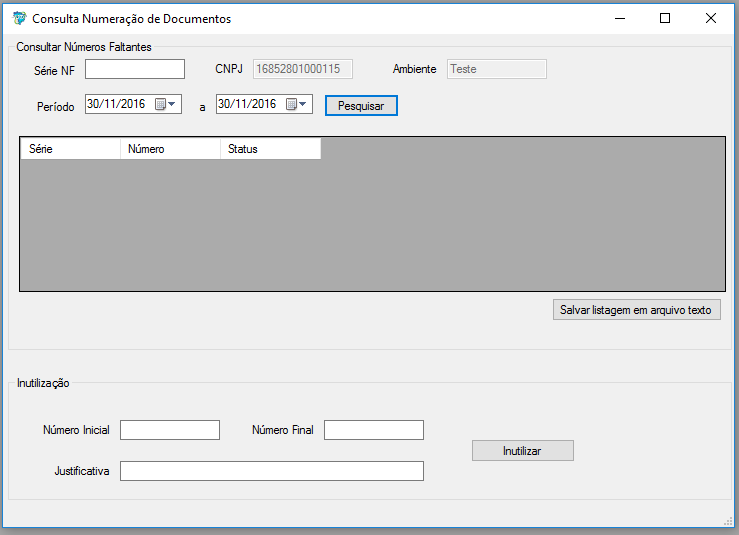Viewport: 739px width, 535px height.
Task: Focus the Série NF input field
Action: coord(135,69)
